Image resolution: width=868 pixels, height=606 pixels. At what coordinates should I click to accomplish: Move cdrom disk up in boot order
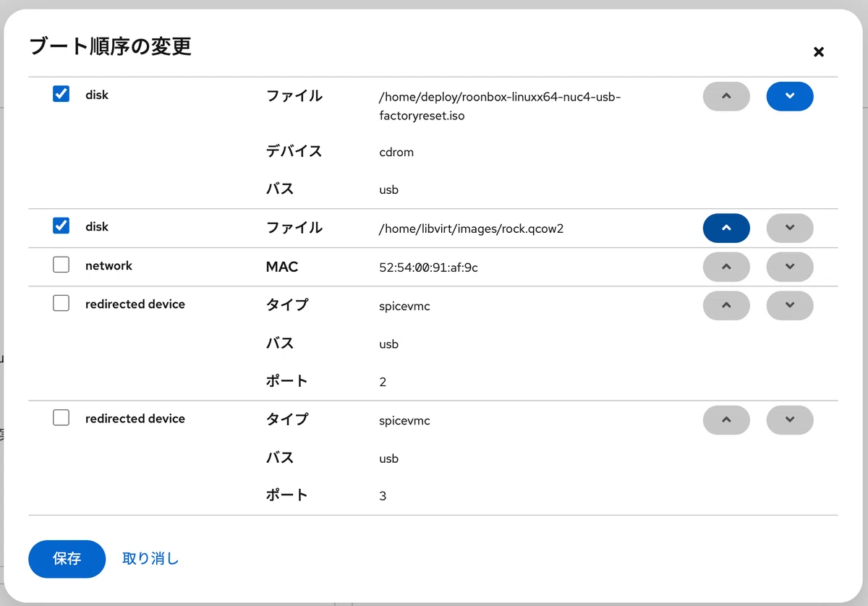726,96
